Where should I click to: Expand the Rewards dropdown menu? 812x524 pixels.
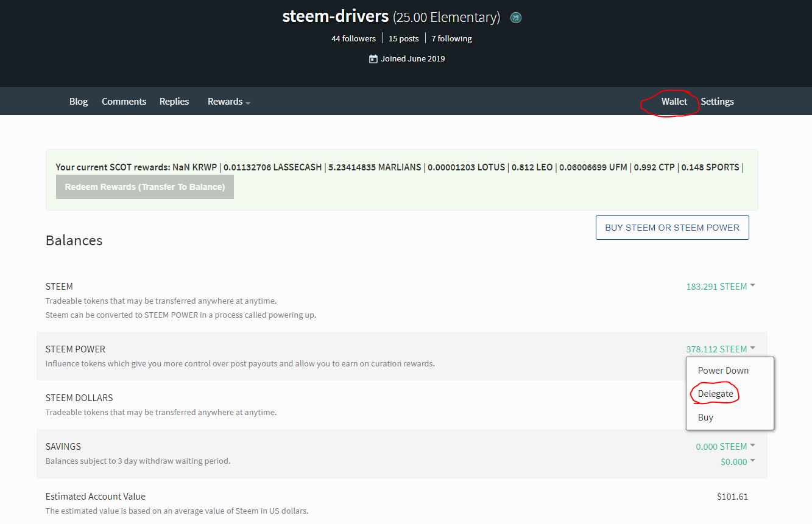tap(229, 102)
